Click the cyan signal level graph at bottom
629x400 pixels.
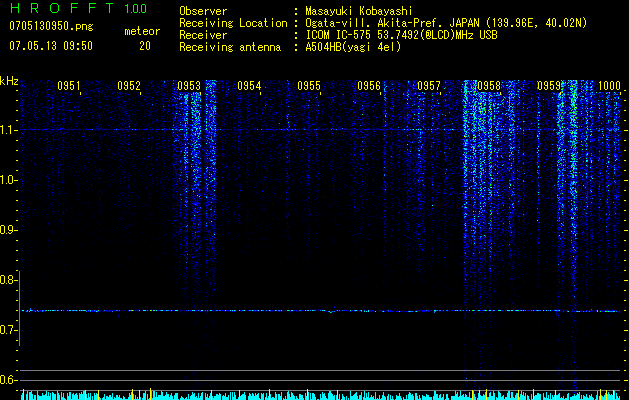pos(321,395)
